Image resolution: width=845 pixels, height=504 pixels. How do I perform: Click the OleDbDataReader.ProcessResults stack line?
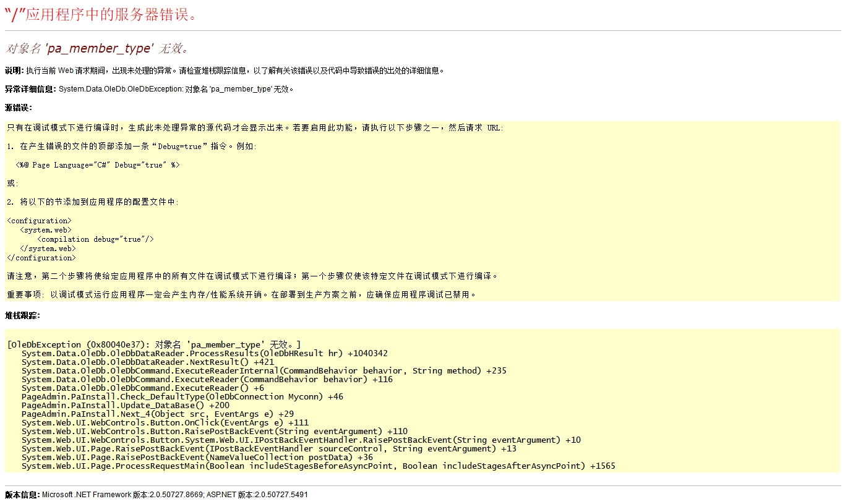coord(204,353)
